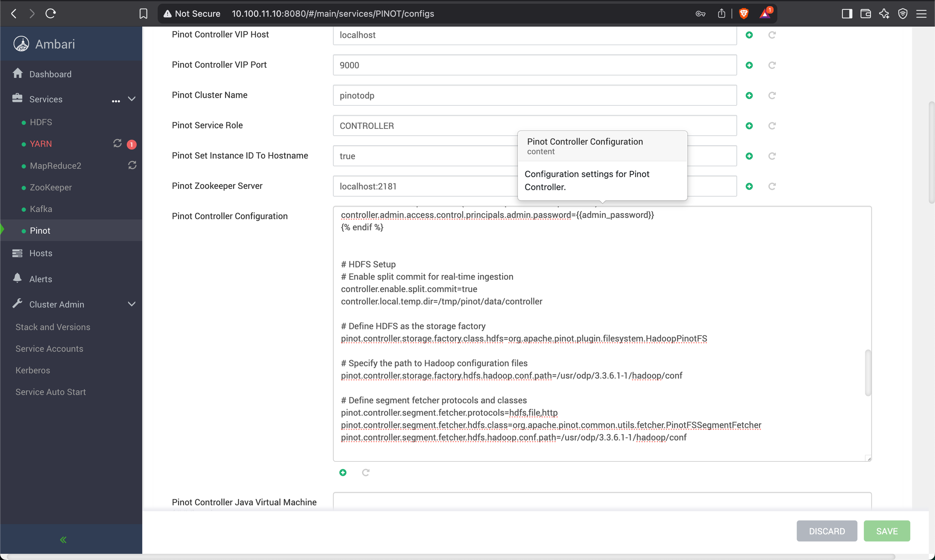Click the Brave Shields lion icon
Viewport: 935px width, 560px height.
coord(744,14)
